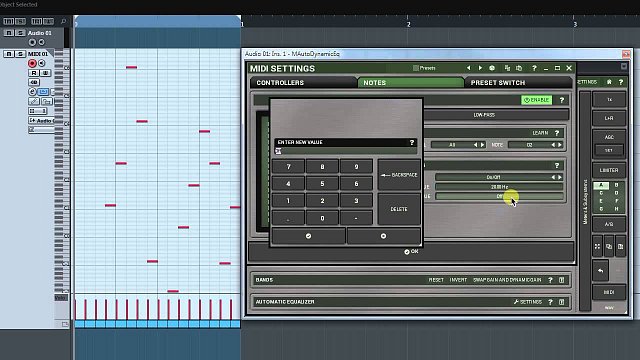Click the random preset globe icon in header
Screen dimensions: 640x360
click(x=492, y=68)
